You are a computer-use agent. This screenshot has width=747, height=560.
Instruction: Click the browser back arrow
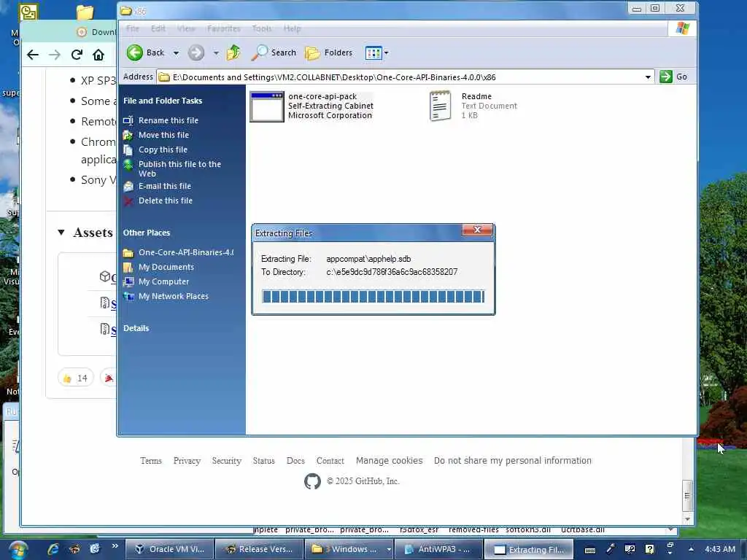[32, 55]
